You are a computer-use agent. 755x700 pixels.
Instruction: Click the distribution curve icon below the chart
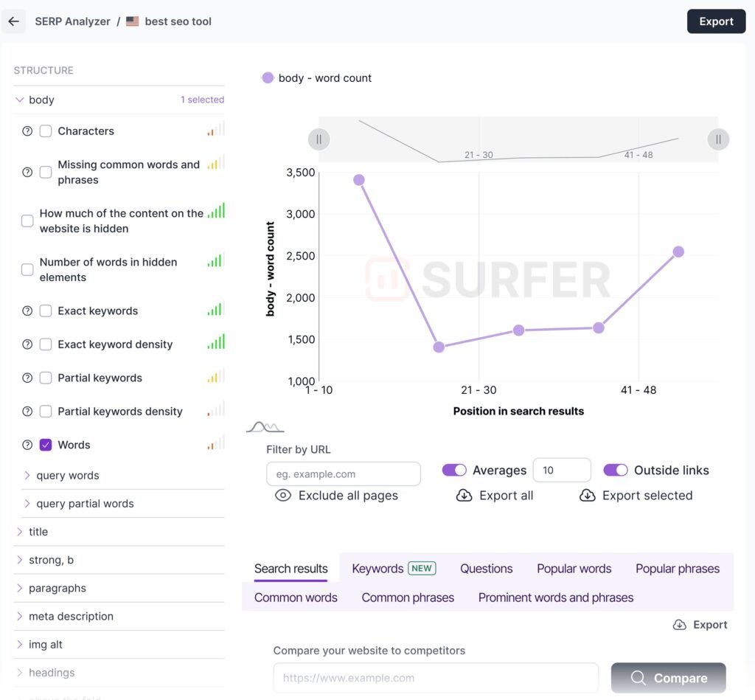(265, 427)
